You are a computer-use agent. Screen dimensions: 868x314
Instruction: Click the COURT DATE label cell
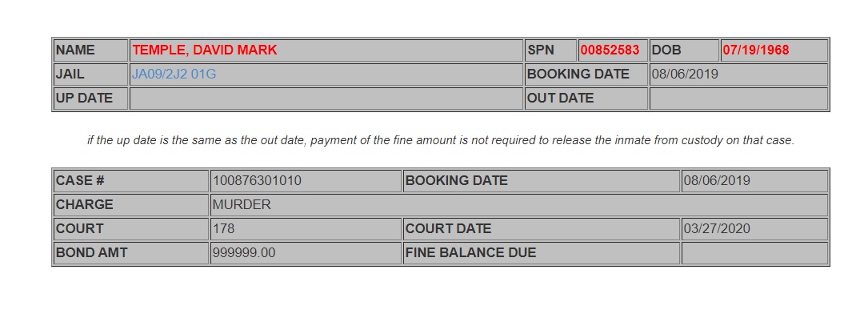542,229
